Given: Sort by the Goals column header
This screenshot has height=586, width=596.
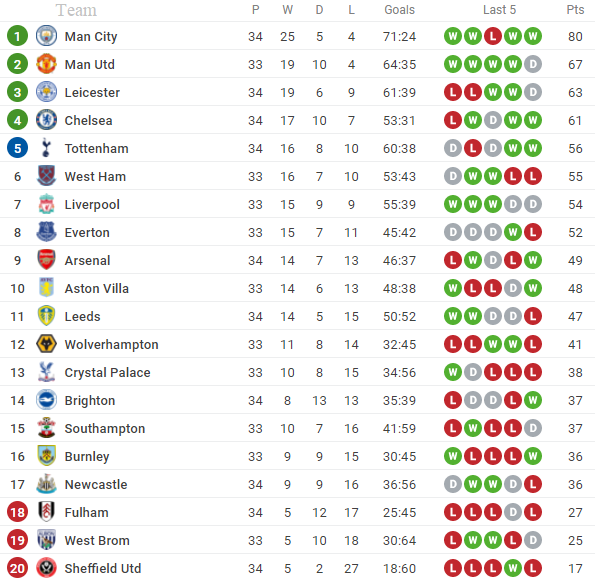Looking at the screenshot, I should point(399,10).
